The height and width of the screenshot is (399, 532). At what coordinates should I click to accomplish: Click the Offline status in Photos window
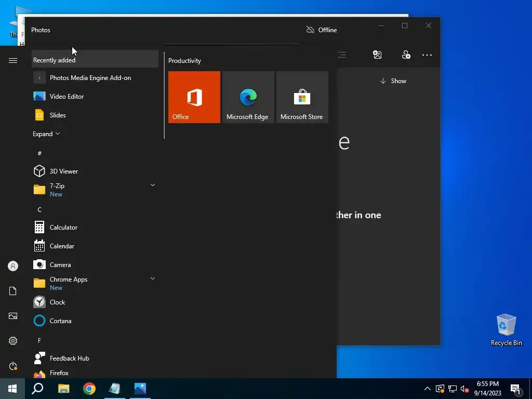click(x=321, y=30)
